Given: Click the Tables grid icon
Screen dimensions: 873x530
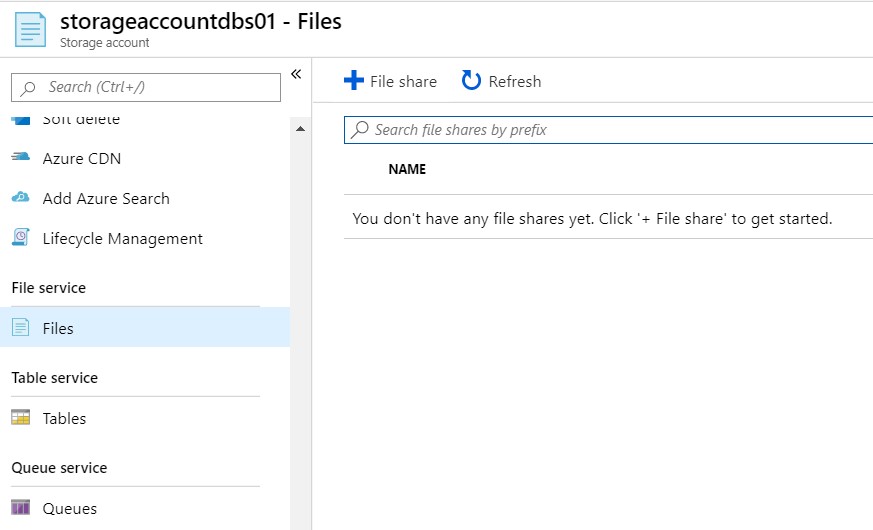Looking at the screenshot, I should 21,417.
